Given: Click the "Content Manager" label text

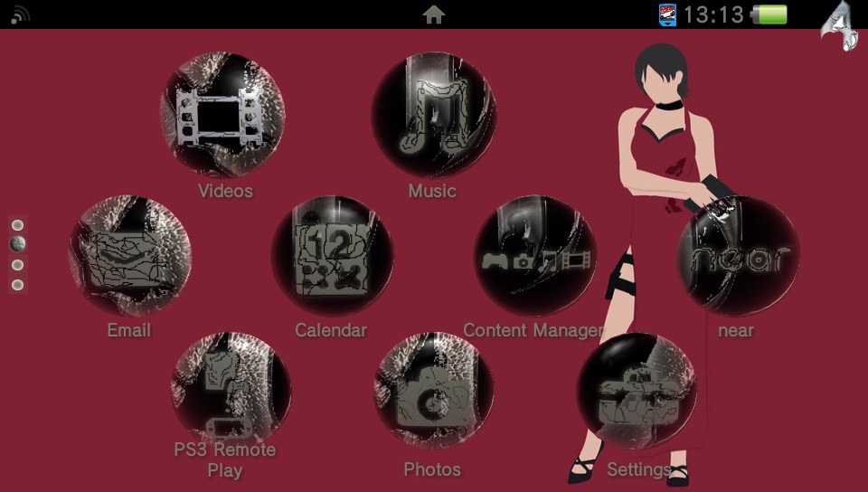Looking at the screenshot, I should [534, 330].
